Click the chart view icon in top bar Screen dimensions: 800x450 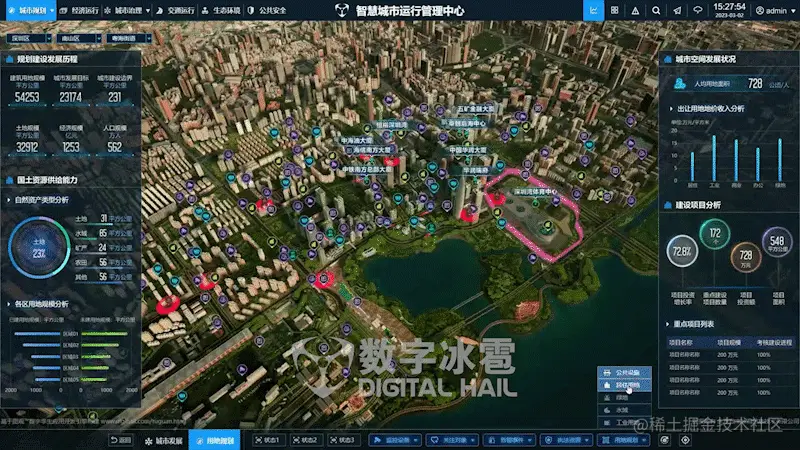(x=594, y=10)
